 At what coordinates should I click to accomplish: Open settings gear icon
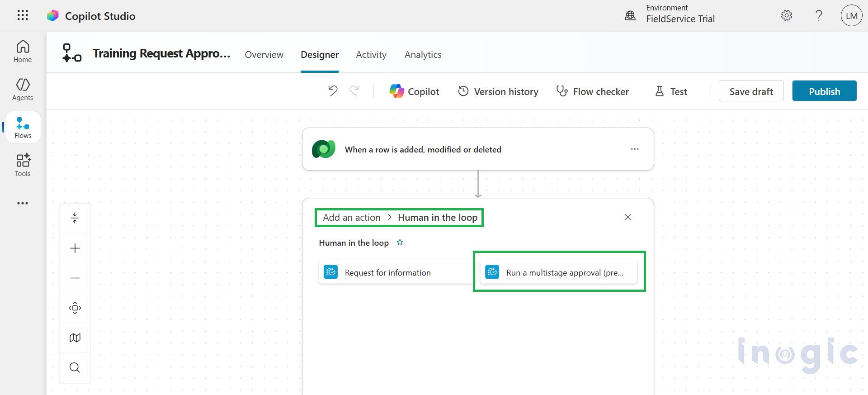tap(787, 15)
